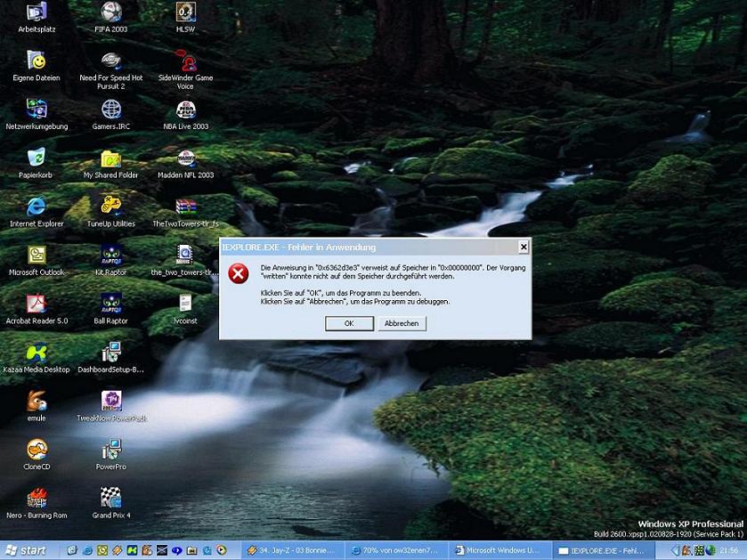Launch Internet Explorer from desktop
The image size is (747, 560).
37,211
